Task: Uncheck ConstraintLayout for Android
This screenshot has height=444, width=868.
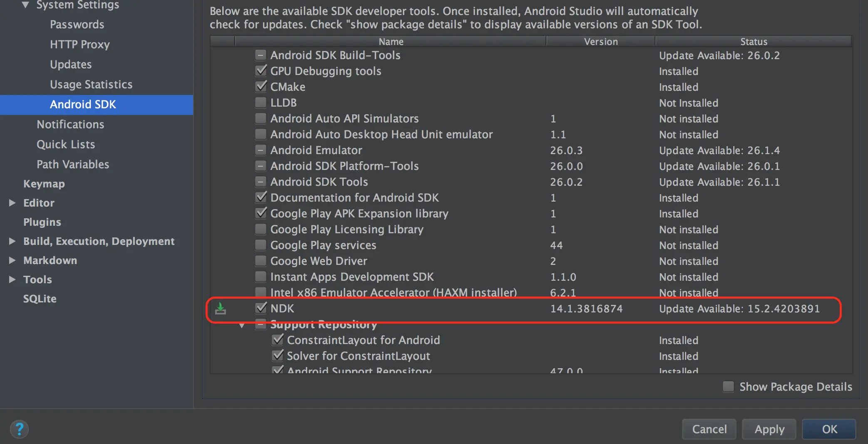Action: pos(278,340)
